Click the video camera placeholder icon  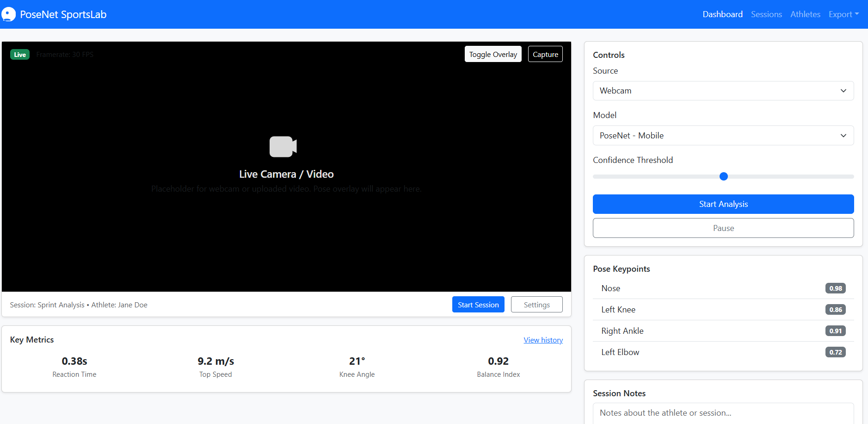click(283, 147)
